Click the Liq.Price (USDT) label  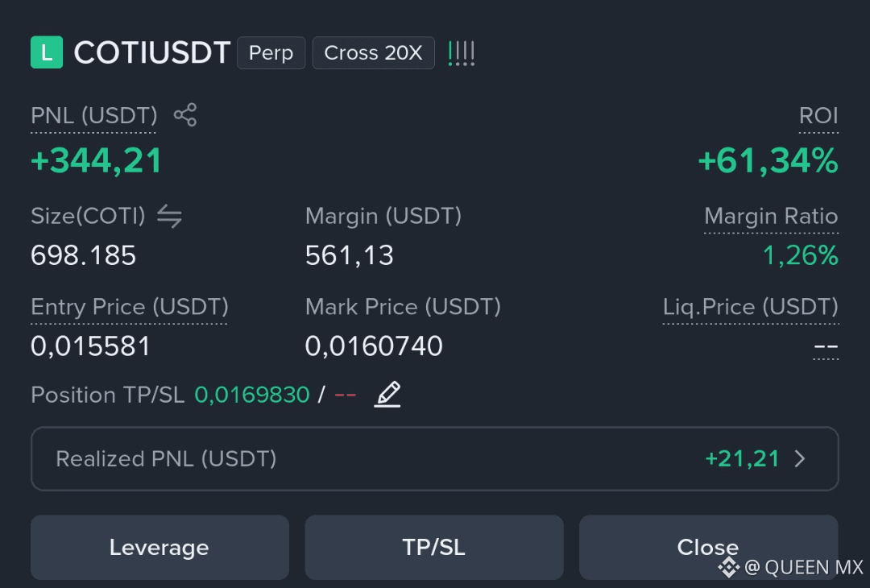[751, 307]
